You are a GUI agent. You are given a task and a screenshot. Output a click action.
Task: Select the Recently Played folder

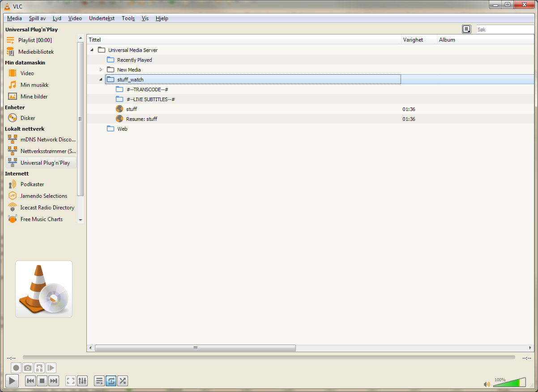click(x=134, y=60)
